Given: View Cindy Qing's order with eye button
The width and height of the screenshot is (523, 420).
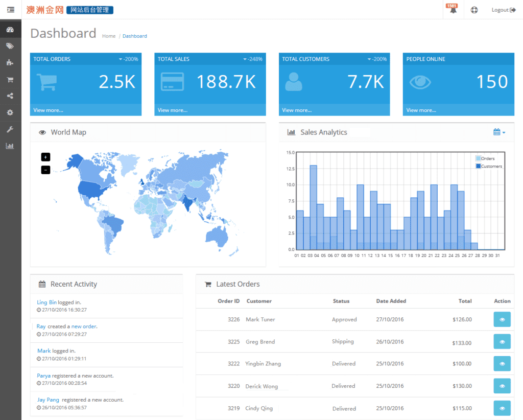Looking at the screenshot, I should [502, 408].
